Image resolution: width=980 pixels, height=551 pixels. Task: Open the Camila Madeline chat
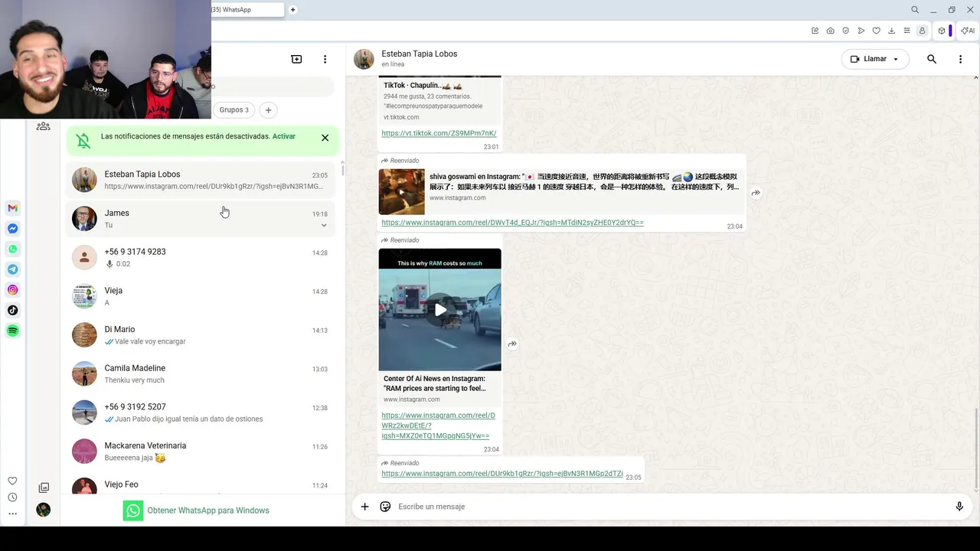click(201, 373)
